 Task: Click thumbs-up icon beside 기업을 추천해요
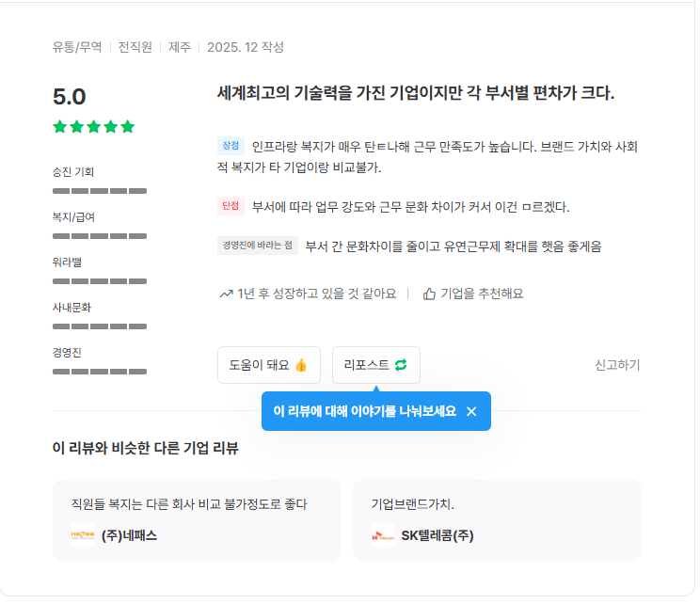tap(429, 294)
